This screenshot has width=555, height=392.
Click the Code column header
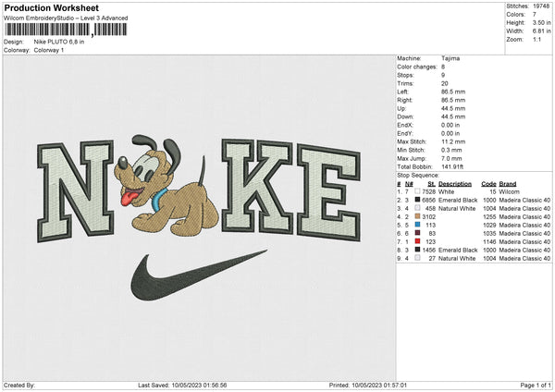[488, 184]
